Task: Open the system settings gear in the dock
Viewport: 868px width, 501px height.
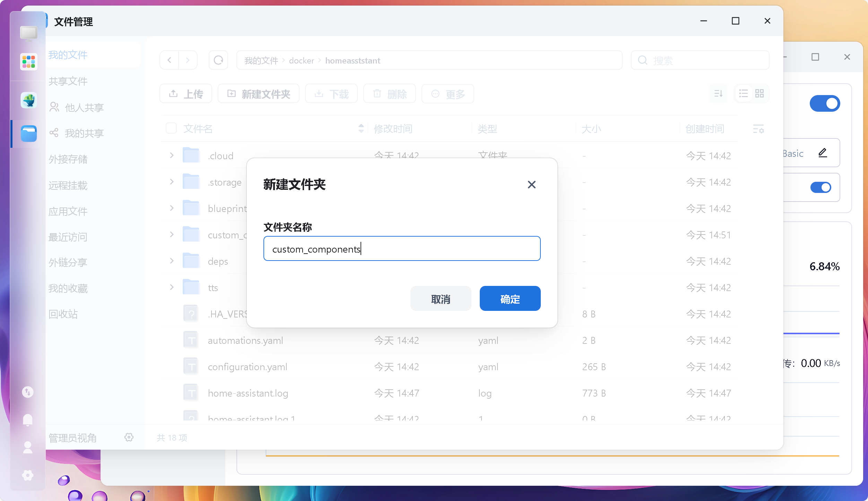Action: point(28,475)
